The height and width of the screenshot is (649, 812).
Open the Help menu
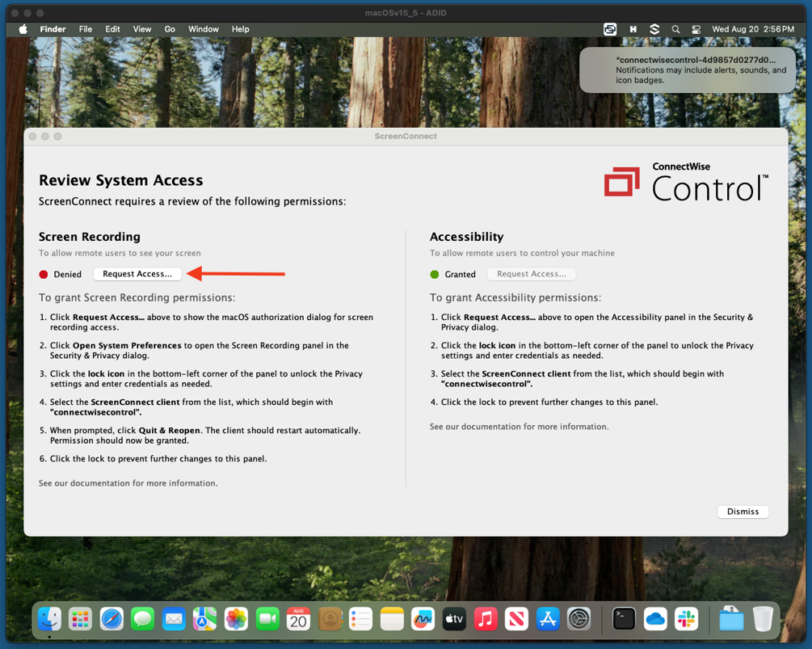pos(240,29)
